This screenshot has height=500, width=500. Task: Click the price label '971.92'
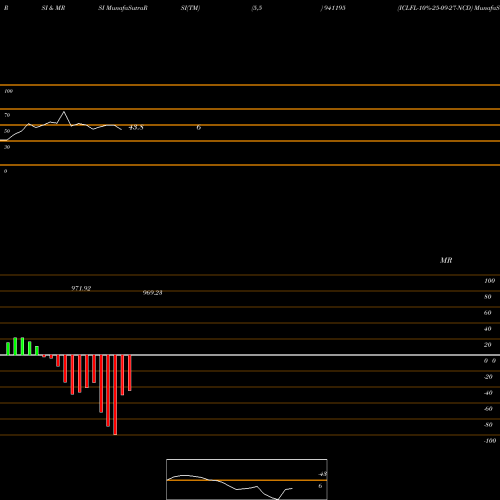pos(81,288)
